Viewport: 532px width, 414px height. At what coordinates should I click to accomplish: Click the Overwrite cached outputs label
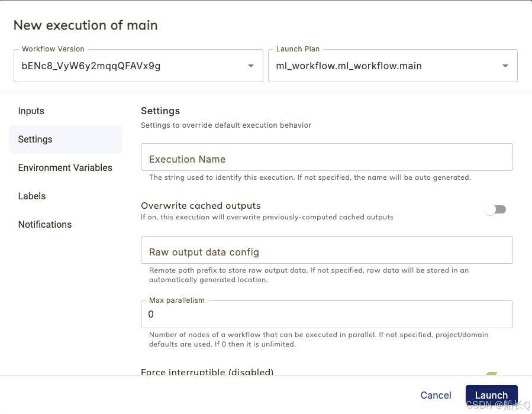(201, 206)
